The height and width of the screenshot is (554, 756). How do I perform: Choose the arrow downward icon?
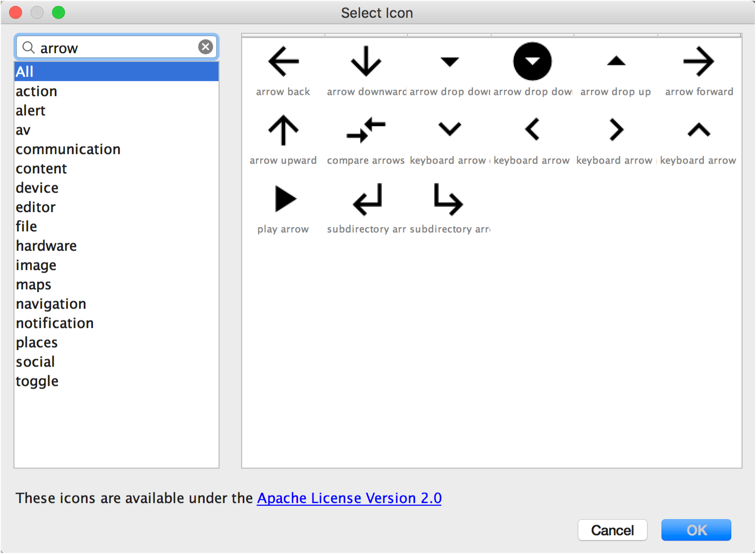(366, 61)
